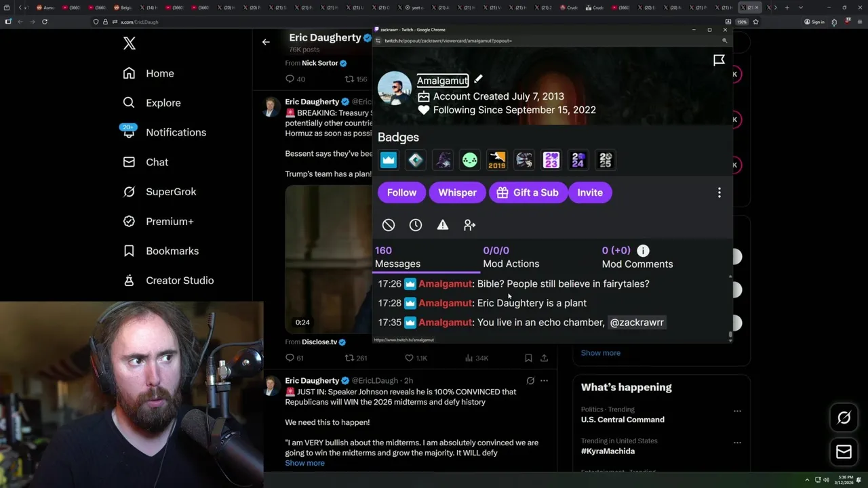Viewport: 868px width, 488px height.
Task: Open Home in the X sidebar
Action: pos(149,73)
